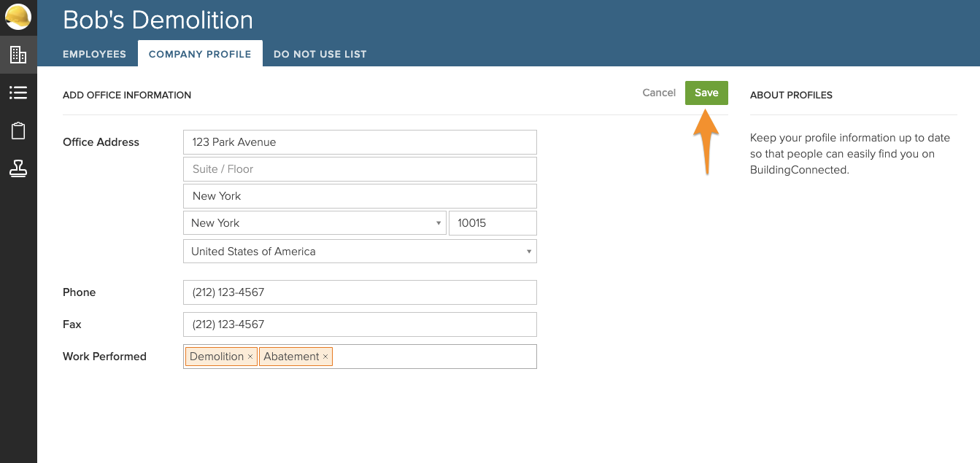
Task: Cancel adding office information
Action: (x=659, y=93)
